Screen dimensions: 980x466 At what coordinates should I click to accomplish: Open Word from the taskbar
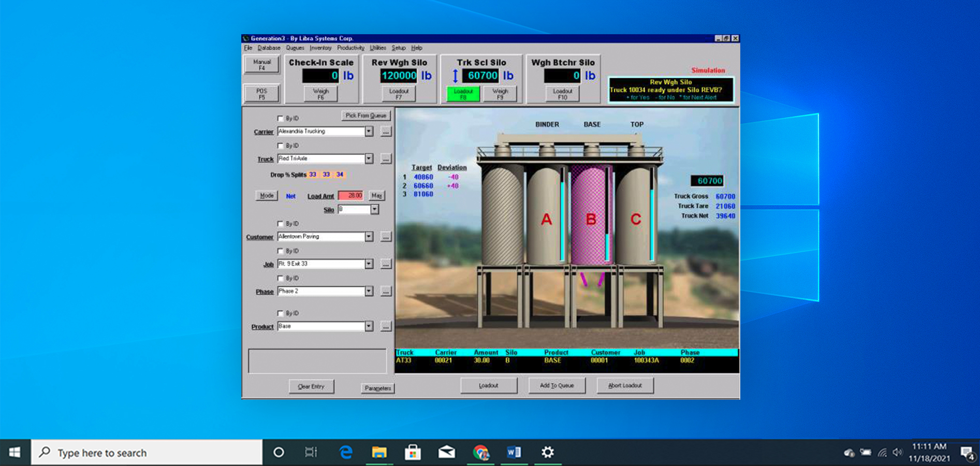[x=514, y=453]
